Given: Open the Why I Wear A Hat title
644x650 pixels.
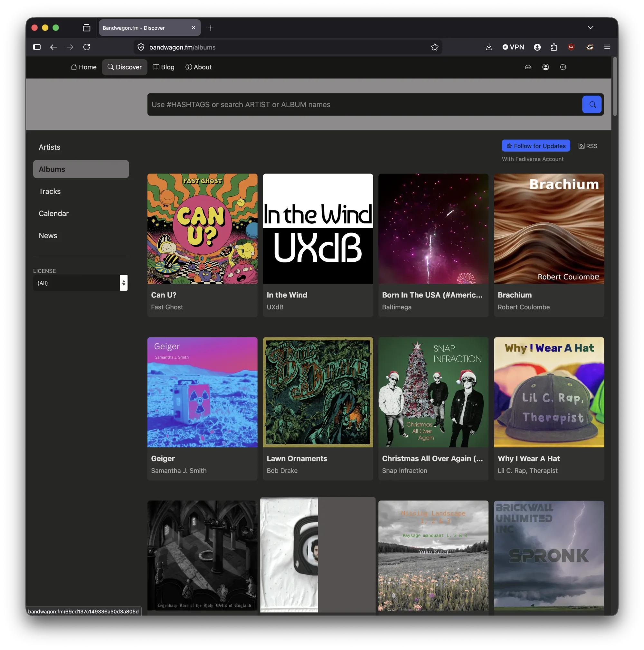Looking at the screenshot, I should coord(529,458).
